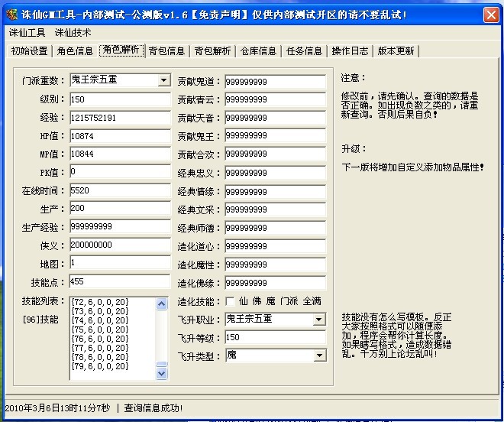Go to the 仓库信息 tab

pos(258,51)
